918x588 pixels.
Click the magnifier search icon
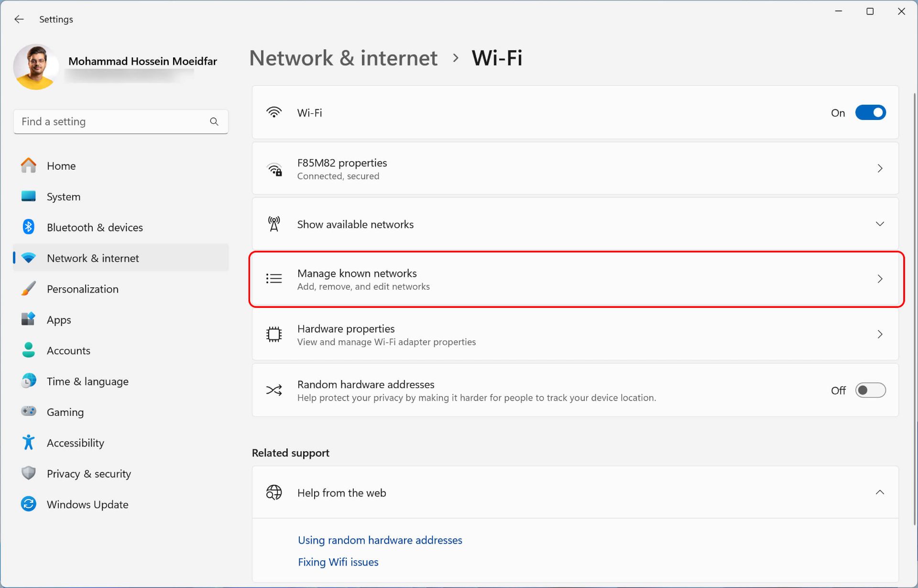pos(214,121)
